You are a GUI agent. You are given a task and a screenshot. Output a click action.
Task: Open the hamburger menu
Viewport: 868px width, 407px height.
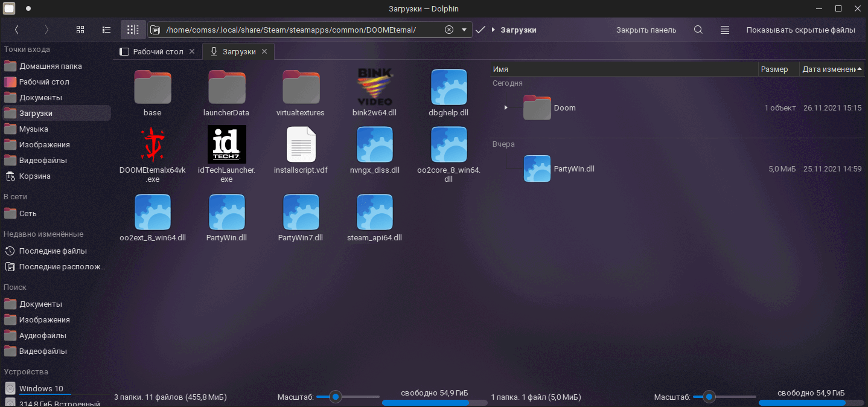pos(725,30)
